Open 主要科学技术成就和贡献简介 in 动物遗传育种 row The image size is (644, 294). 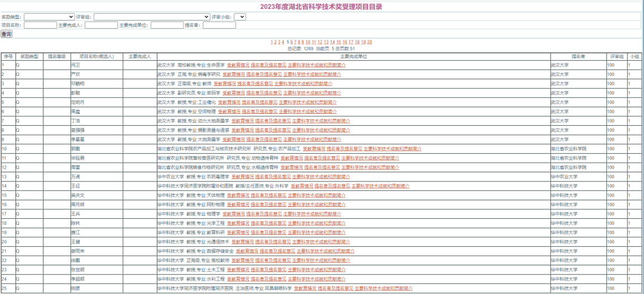(370, 158)
